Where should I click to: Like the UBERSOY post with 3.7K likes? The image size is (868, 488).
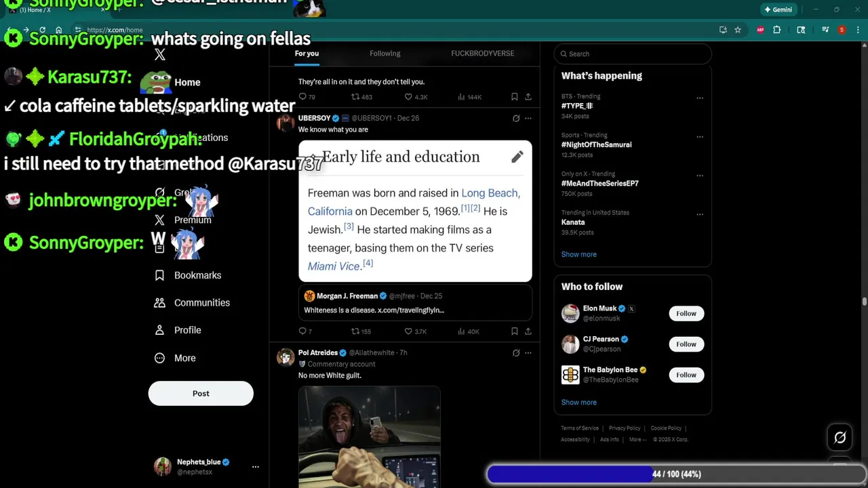click(416, 331)
